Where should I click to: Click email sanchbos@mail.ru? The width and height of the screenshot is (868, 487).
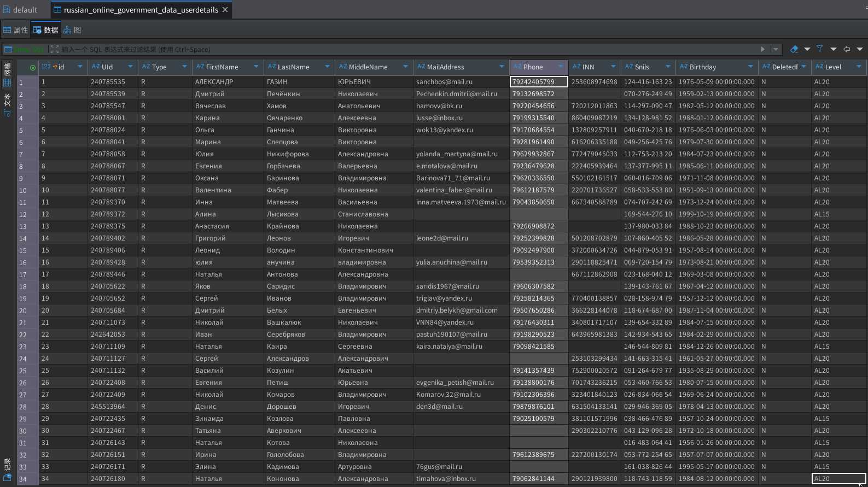pyautogui.click(x=444, y=82)
